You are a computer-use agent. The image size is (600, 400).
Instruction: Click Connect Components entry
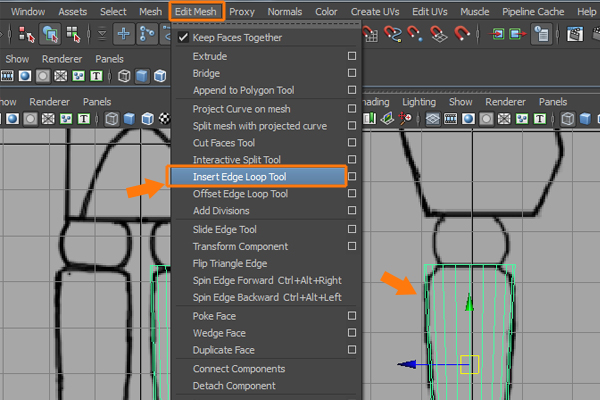click(x=239, y=369)
